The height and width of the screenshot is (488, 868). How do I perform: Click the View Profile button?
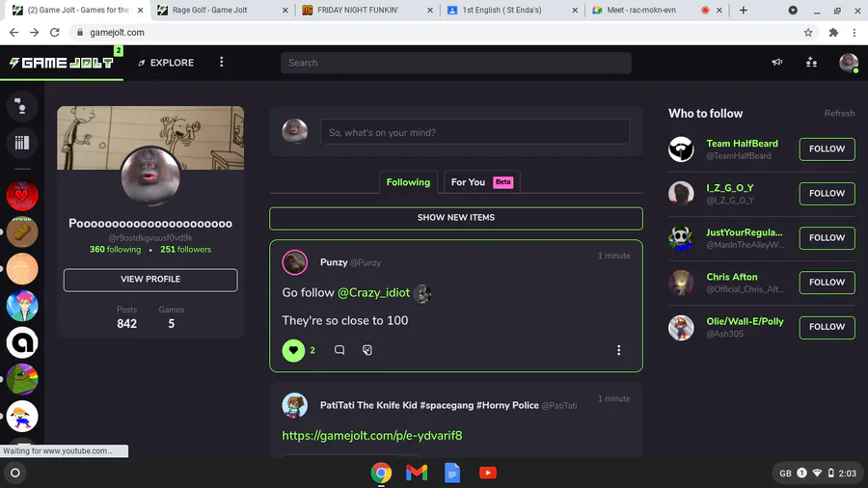tap(150, 280)
